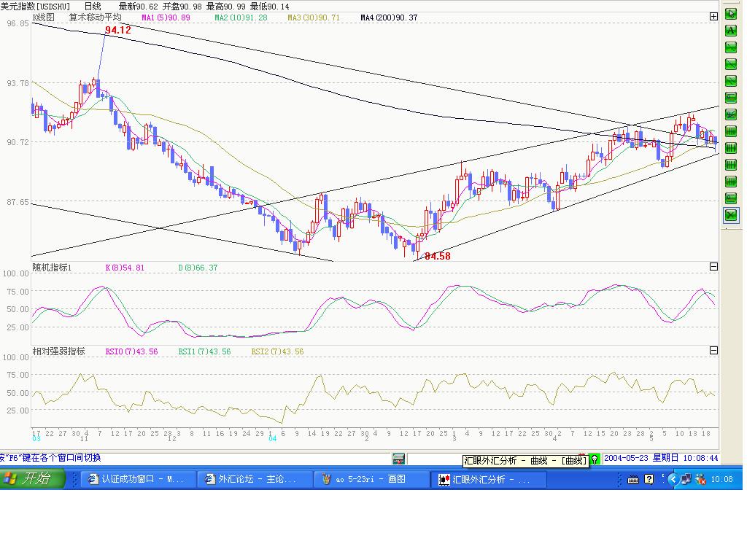Select the arrow pointer tool in the side toolbar
This screenshot has width=747, height=560.
click(x=730, y=14)
